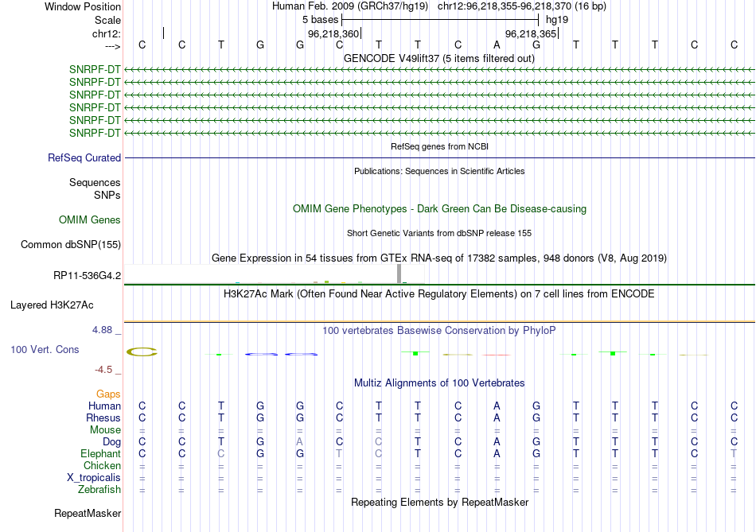Click the GTEx expression bar chart

pos(275,274)
